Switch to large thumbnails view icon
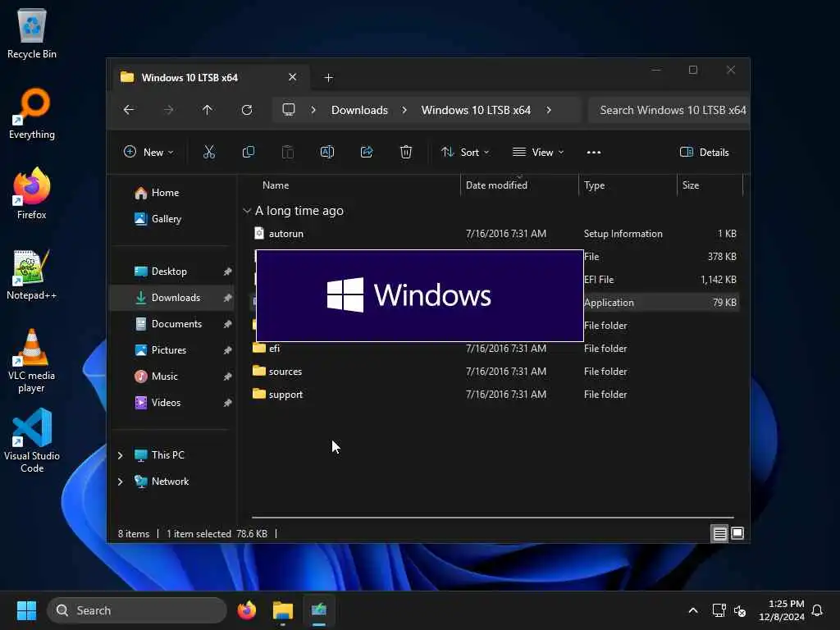Screen dimensions: 840x630 click(x=737, y=533)
